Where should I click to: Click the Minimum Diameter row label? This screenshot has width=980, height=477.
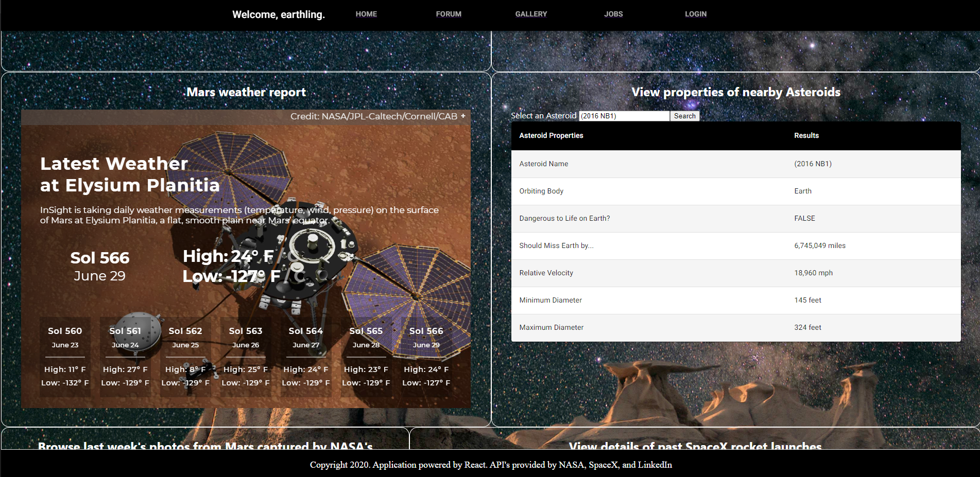click(551, 300)
